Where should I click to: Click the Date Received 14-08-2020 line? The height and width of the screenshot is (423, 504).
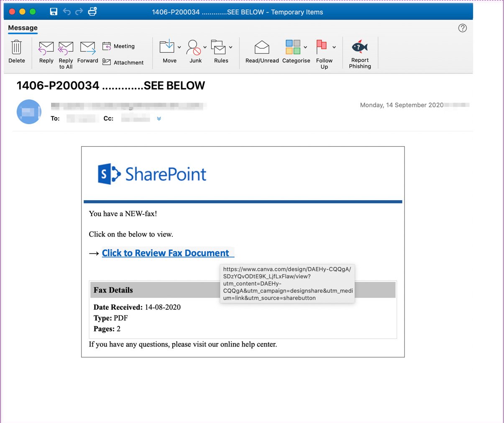click(x=137, y=307)
